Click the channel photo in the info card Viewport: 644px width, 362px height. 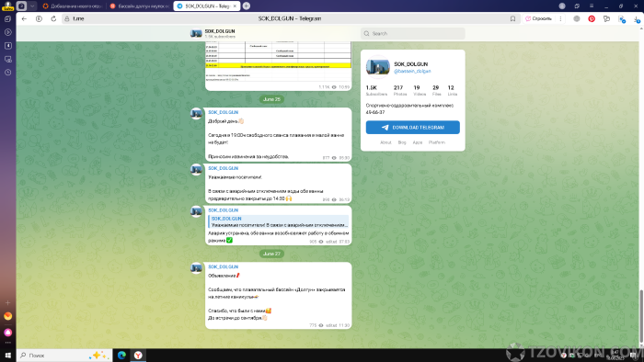(x=377, y=67)
